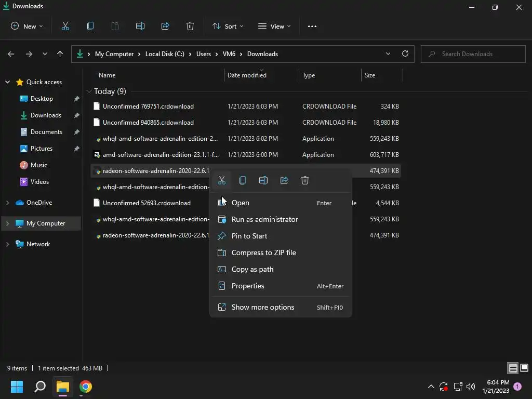Image resolution: width=532 pixels, height=399 pixels.
Task: Click the Share icon in the context menu
Action: pos(284,180)
